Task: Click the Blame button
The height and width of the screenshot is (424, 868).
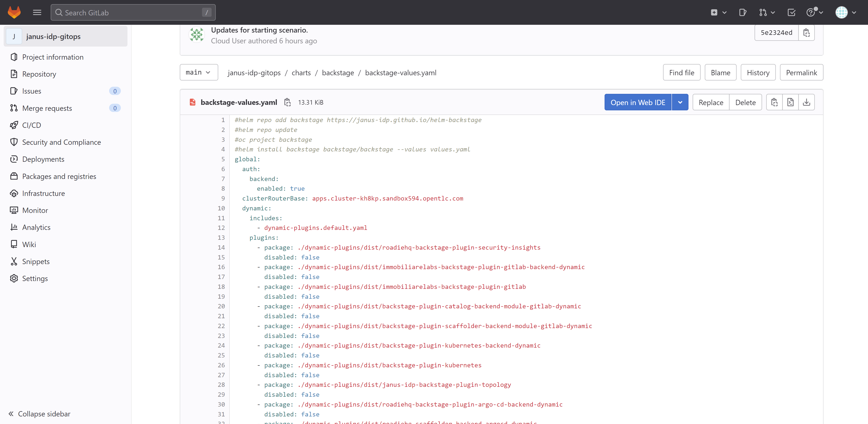Action: point(720,73)
